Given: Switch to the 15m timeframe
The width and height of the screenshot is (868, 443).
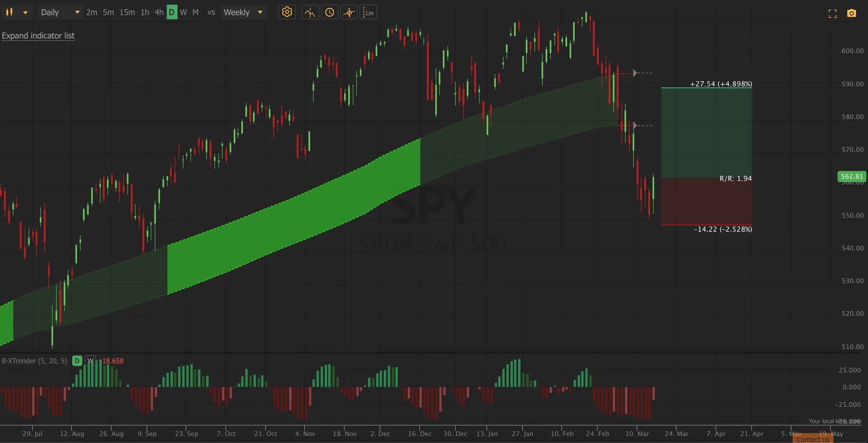Looking at the screenshot, I should [127, 12].
